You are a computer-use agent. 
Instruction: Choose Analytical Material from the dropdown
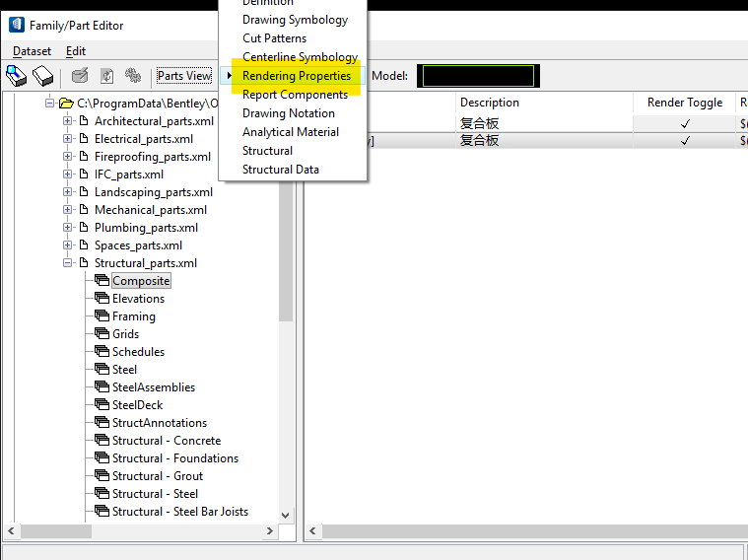(291, 132)
